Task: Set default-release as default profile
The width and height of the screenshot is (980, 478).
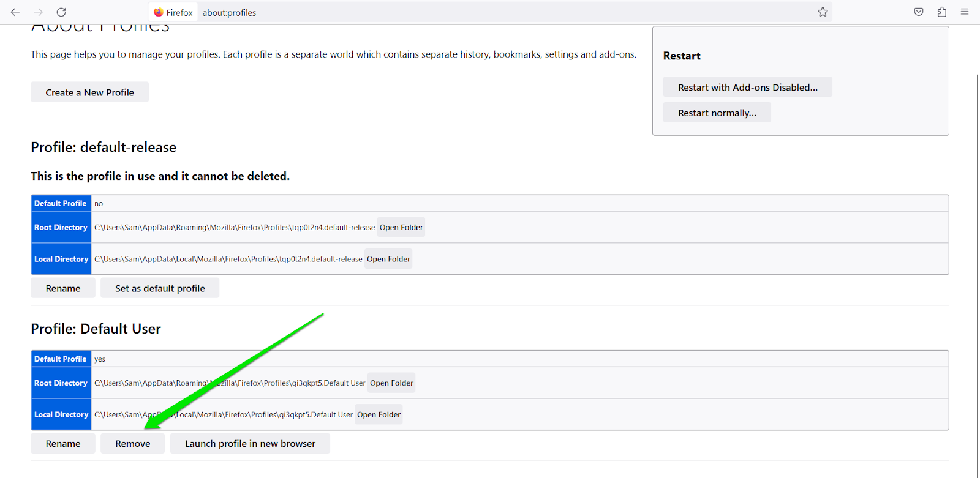Action: [160, 288]
